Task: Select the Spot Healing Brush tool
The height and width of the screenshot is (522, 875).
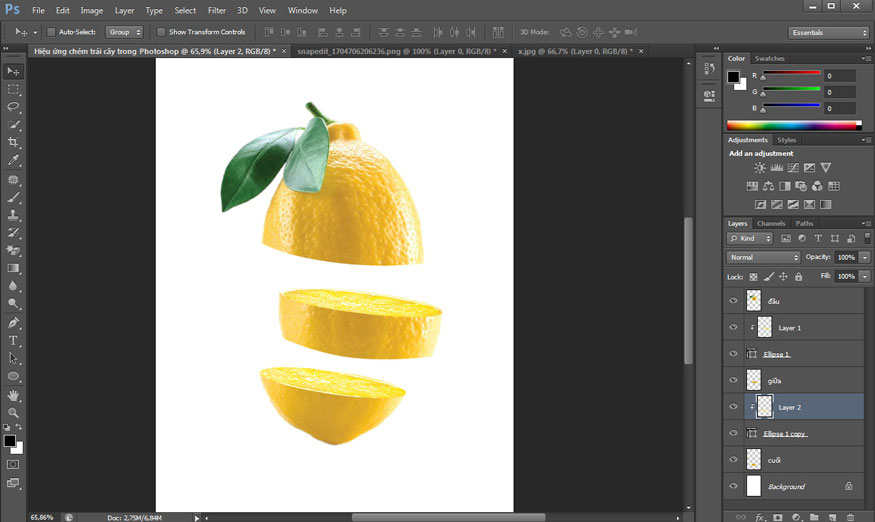Action: (x=13, y=180)
